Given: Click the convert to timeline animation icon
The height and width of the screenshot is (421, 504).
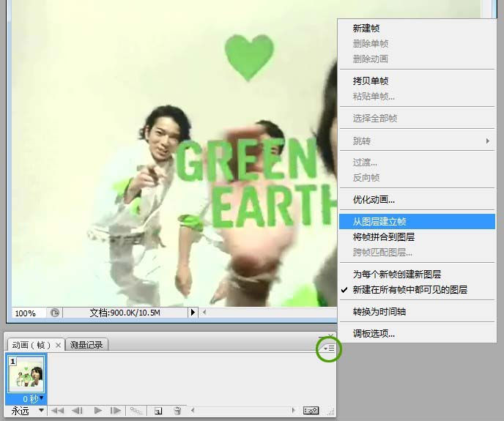Looking at the screenshot, I should point(311,411).
